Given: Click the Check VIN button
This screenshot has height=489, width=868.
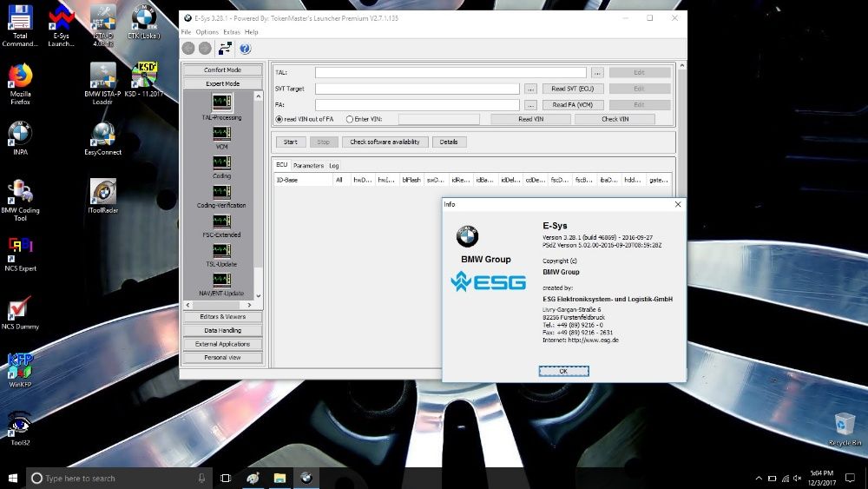Looking at the screenshot, I should pos(615,119).
